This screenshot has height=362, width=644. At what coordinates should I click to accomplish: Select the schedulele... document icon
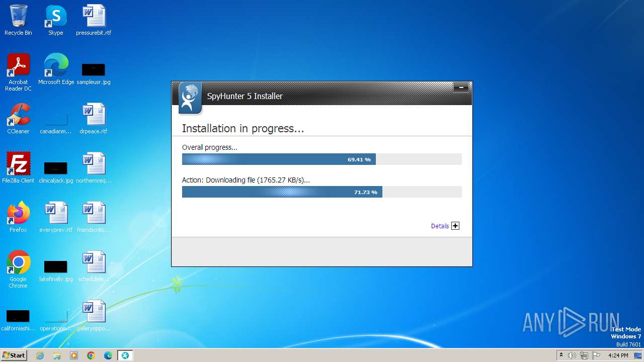(x=94, y=266)
